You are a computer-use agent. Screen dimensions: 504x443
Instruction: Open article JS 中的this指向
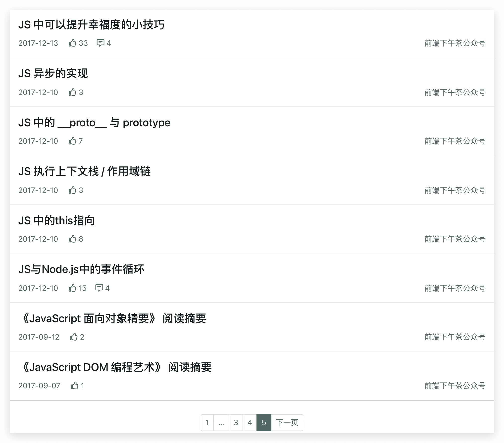[56, 221]
